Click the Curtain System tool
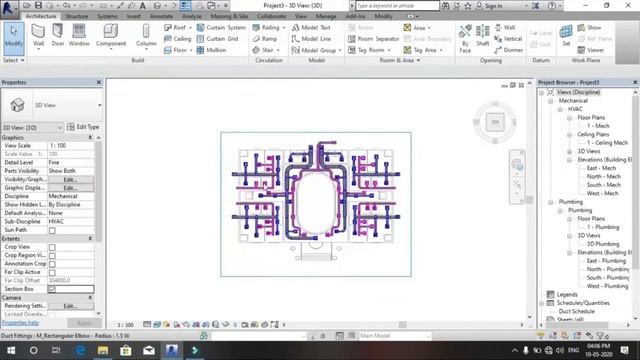 (221, 27)
